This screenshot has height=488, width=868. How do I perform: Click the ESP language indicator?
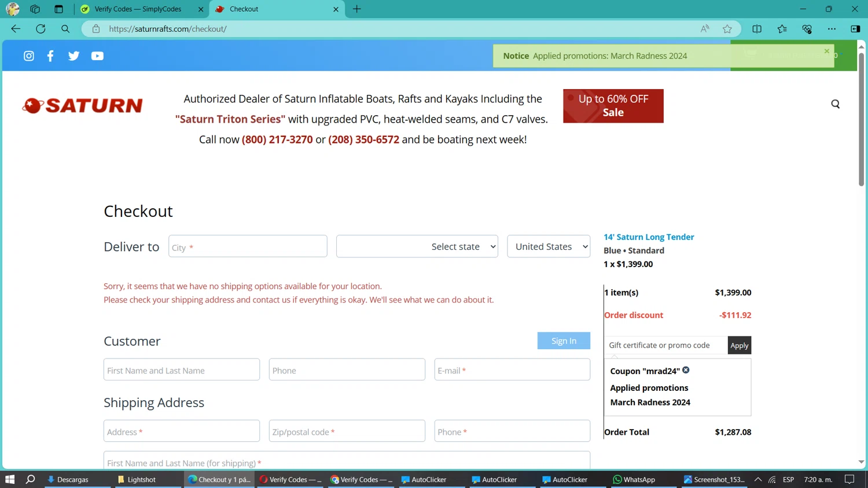coord(788,479)
